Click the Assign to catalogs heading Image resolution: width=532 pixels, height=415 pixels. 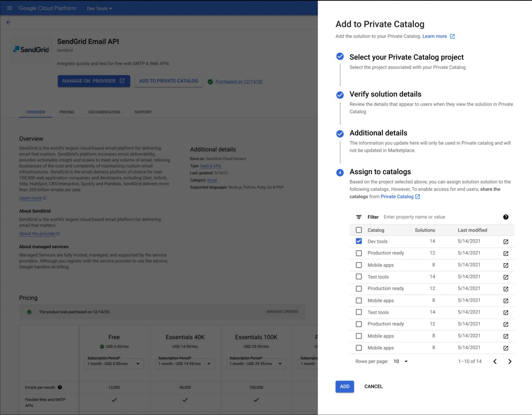tap(380, 172)
